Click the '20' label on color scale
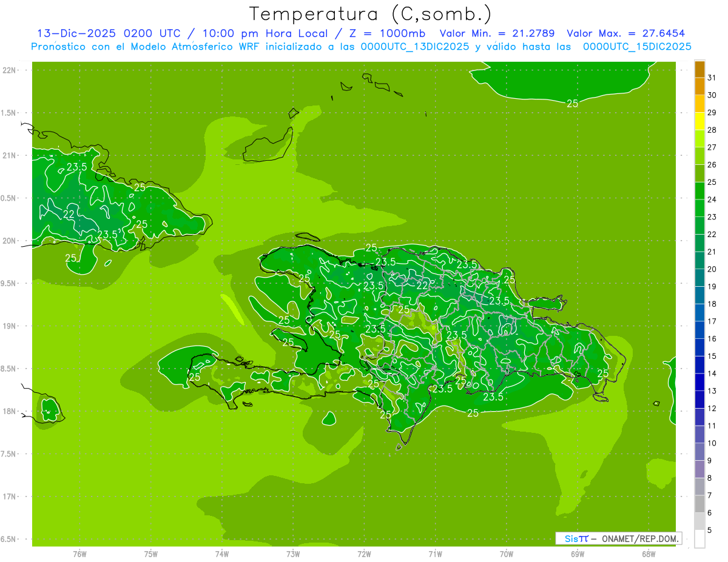This screenshot has height=562, width=728. pyautogui.click(x=712, y=269)
